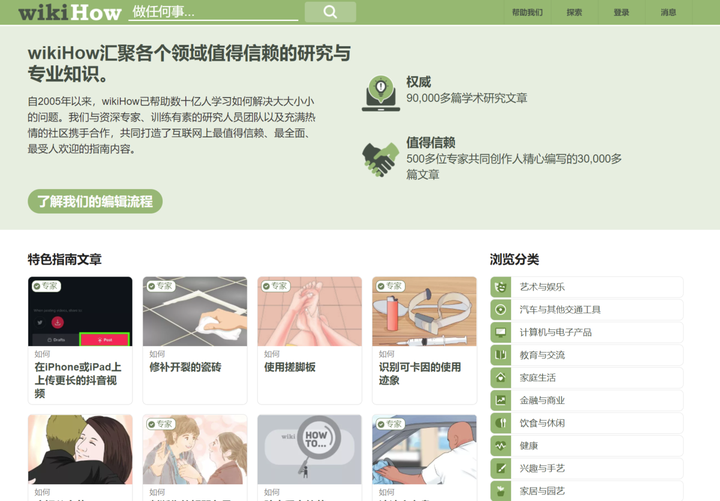
Task: Click the 特色指南文章 heading
Action: (x=65, y=259)
